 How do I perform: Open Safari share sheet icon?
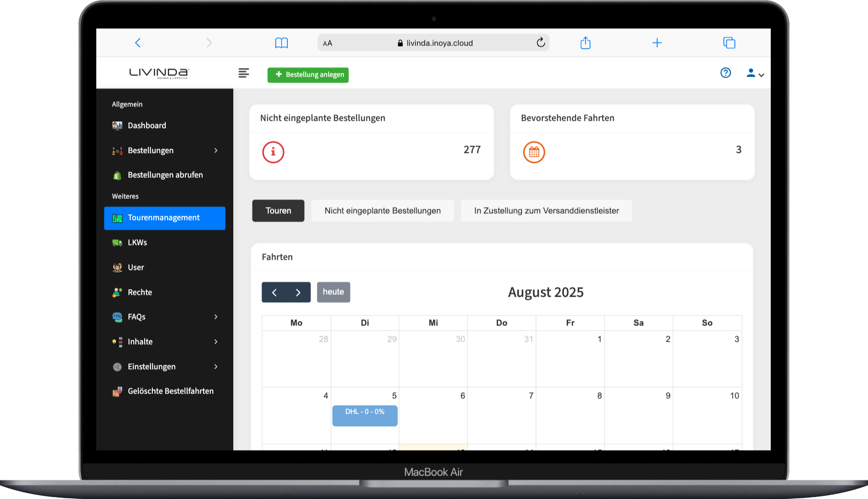click(x=585, y=43)
